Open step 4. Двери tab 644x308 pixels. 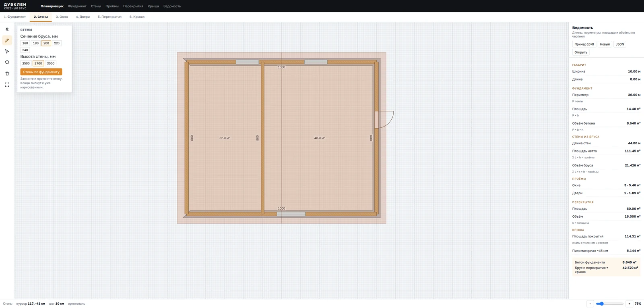tap(83, 17)
